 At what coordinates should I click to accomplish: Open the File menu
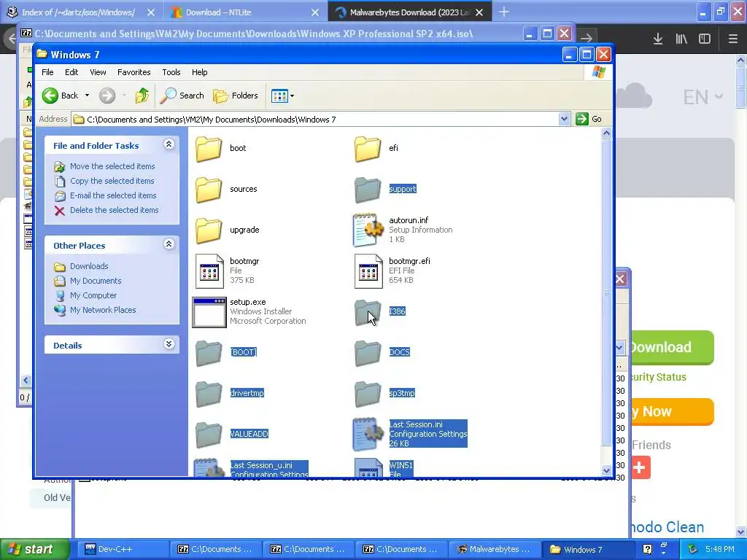(x=47, y=72)
